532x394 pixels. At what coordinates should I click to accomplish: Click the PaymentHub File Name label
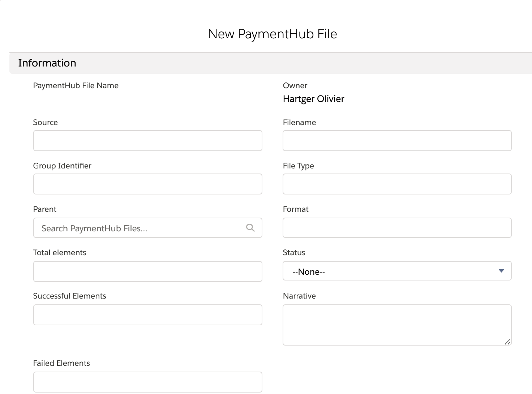76,86
